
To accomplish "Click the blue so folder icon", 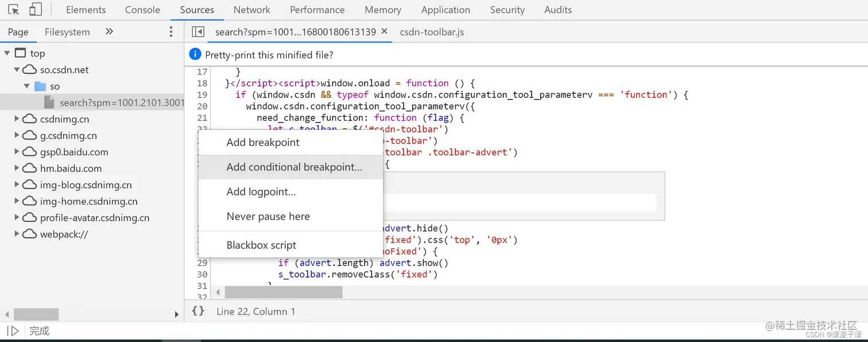I will click(x=40, y=86).
